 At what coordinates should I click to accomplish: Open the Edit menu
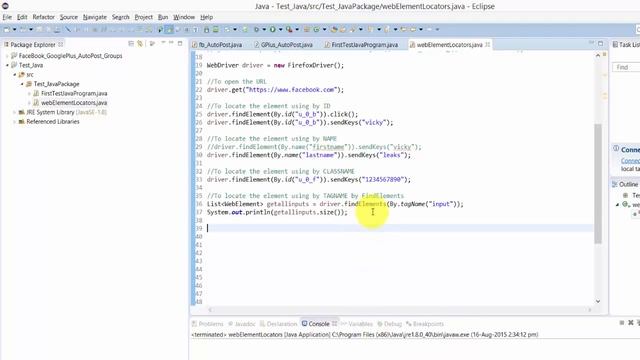(22, 17)
